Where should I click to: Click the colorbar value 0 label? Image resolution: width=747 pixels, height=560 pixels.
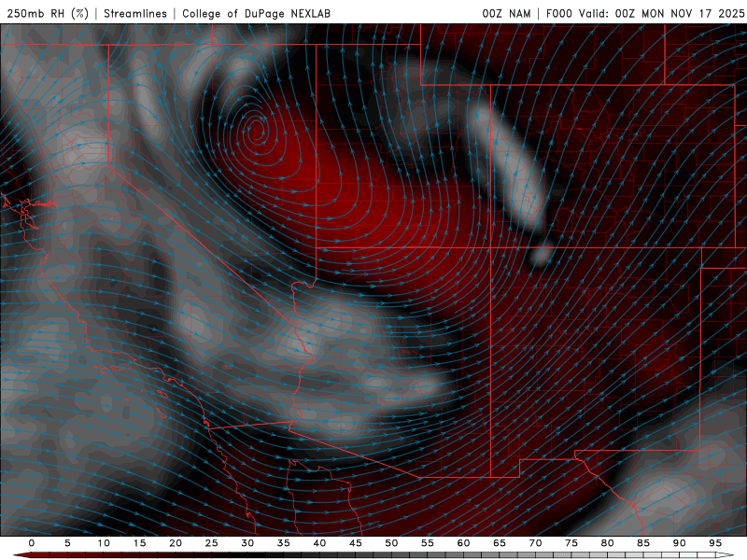(x=32, y=543)
